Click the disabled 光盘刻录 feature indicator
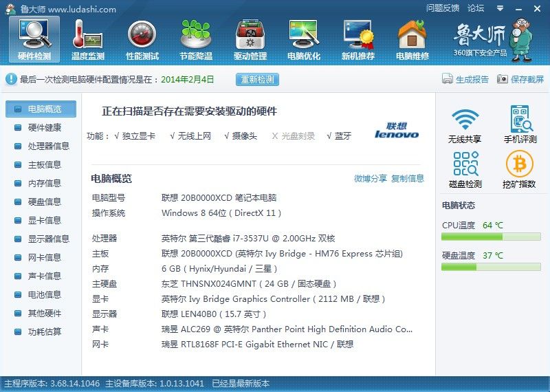This screenshot has height=392, width=550. click(294, 136)
